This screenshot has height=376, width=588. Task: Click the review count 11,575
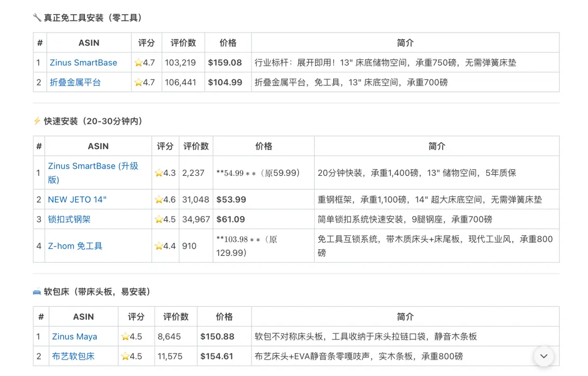pyautogui.click(x=170, y=356)
